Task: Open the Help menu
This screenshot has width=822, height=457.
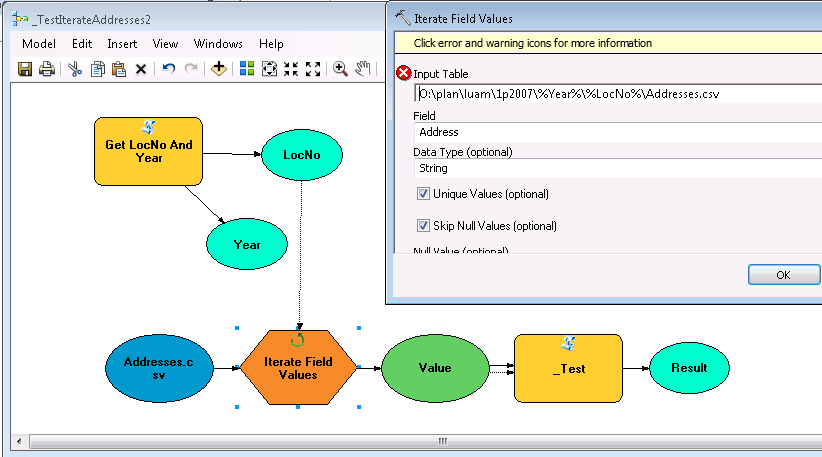Action: [x=271, y=44]
